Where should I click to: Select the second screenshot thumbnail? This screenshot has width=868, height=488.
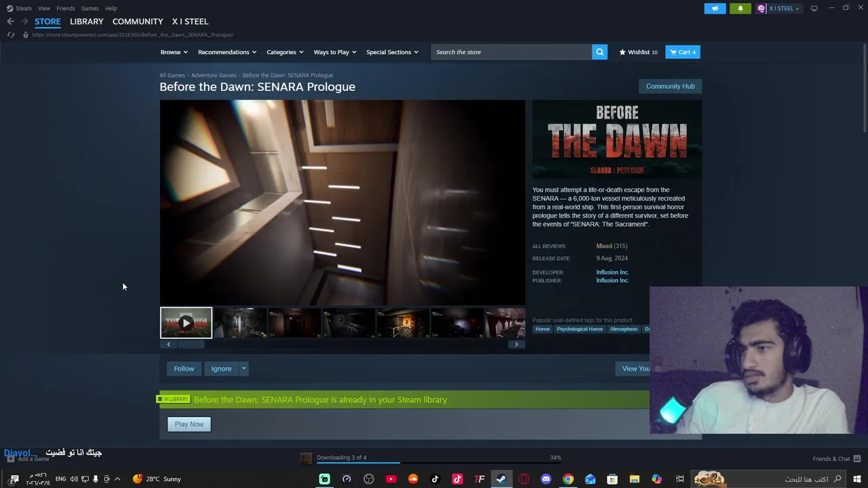pos(294,323)
